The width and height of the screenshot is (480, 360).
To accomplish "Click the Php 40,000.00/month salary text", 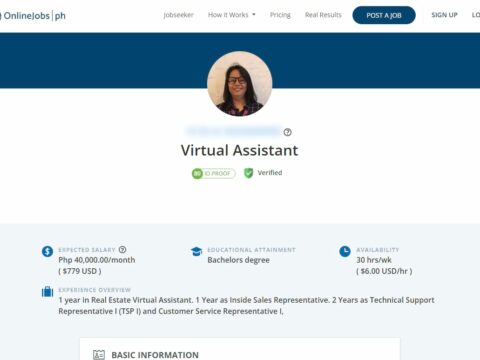I will 97,260.
